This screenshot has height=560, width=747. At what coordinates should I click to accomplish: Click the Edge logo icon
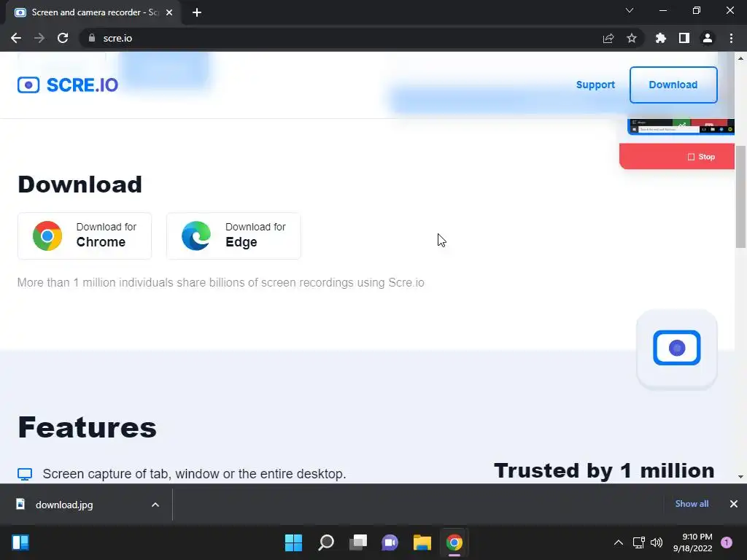(x=196, y=236)
